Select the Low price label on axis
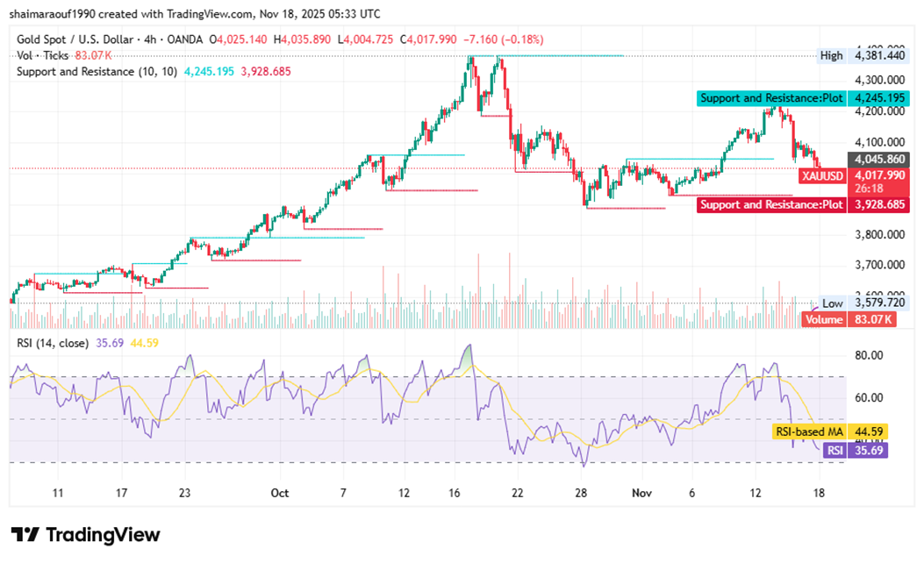Image resolution: width=924 pixels, height=563 pixels. coord(831,303)
